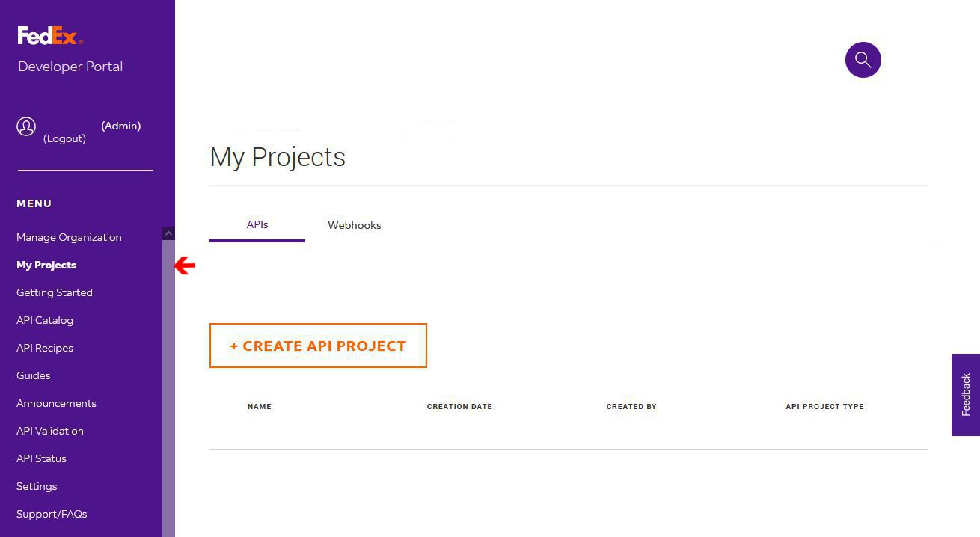Open Settings from the sidebar menu
This screenshot has width=980, height=537.
pyautogui.click(x=37, y=486)
